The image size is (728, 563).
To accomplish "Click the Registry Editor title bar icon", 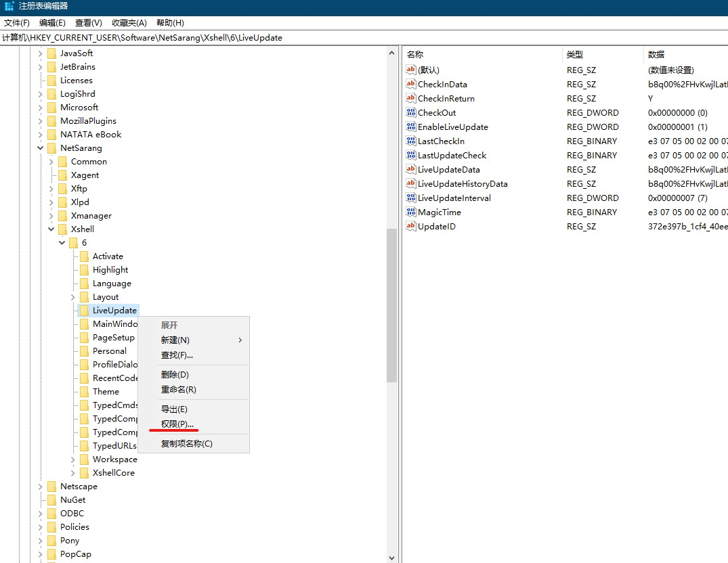I will coord(8,7).
